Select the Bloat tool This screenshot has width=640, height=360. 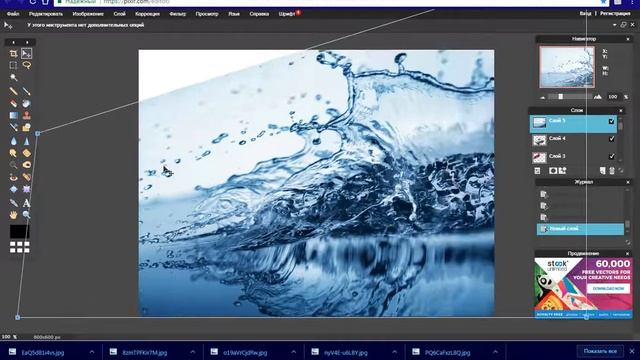pyautogui.click(x=13, y=189)
